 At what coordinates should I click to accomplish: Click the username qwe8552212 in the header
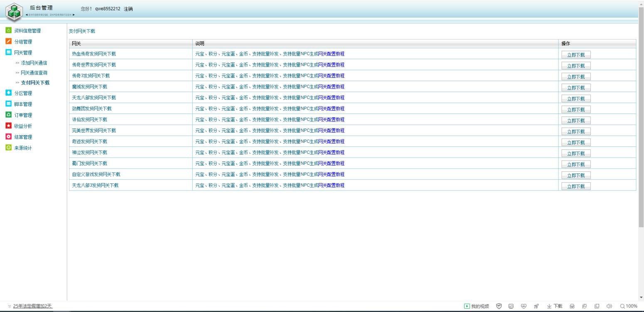108,9
